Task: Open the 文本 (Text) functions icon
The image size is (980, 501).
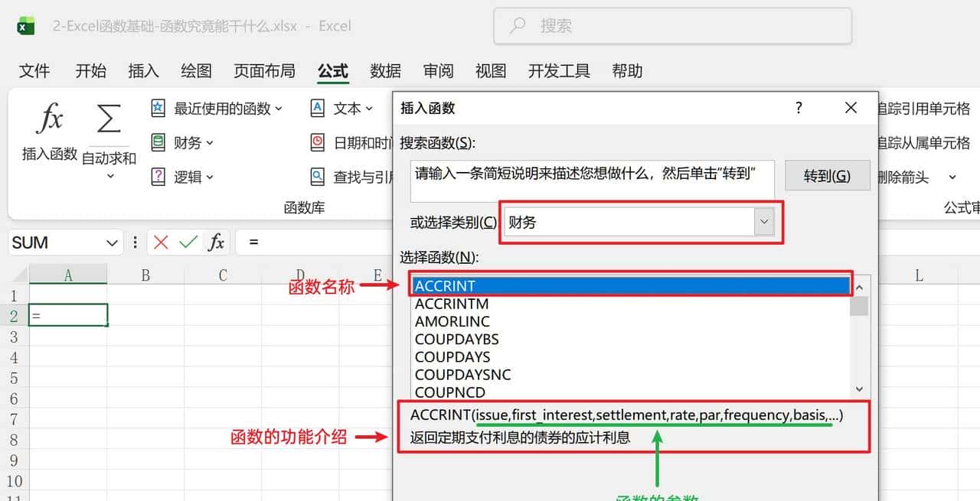Action: coord(317,108)
